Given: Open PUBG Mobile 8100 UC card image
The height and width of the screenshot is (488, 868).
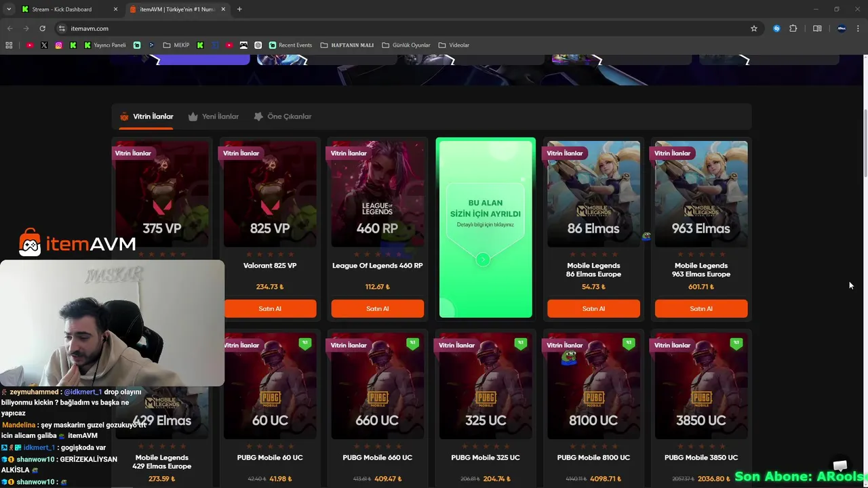Looking at the screenshot, I should [x=593, y=386].
